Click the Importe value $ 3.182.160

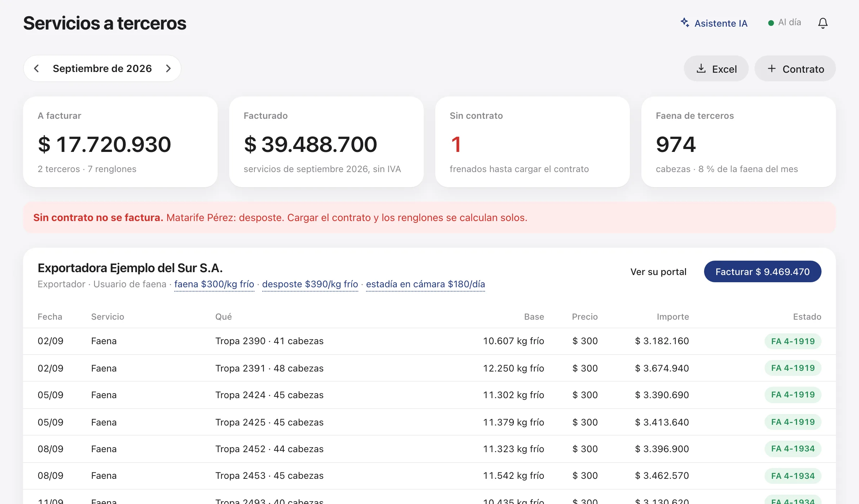[x=662, y=341]
